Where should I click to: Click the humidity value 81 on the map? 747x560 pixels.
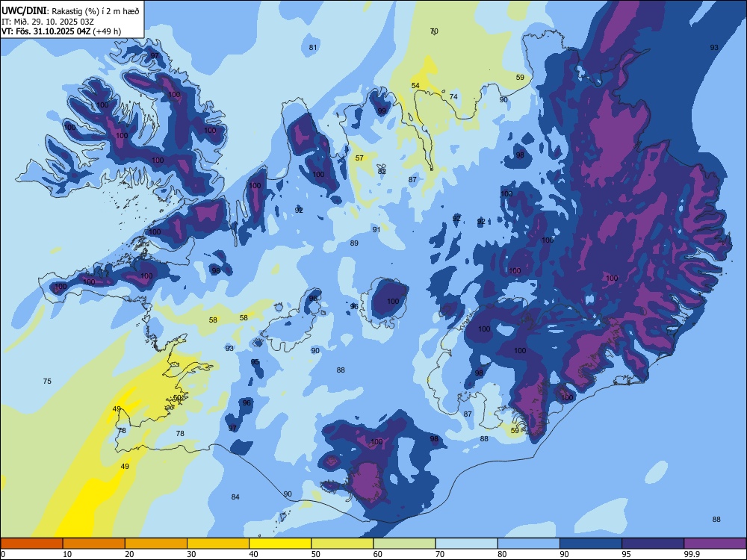pos(313,47)
